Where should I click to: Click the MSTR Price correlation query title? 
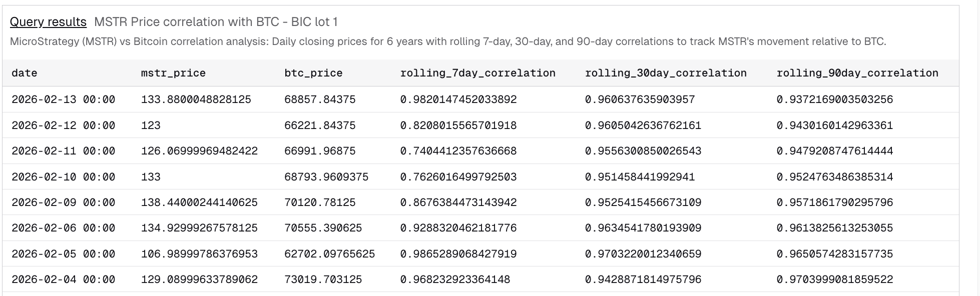(216, 22)
